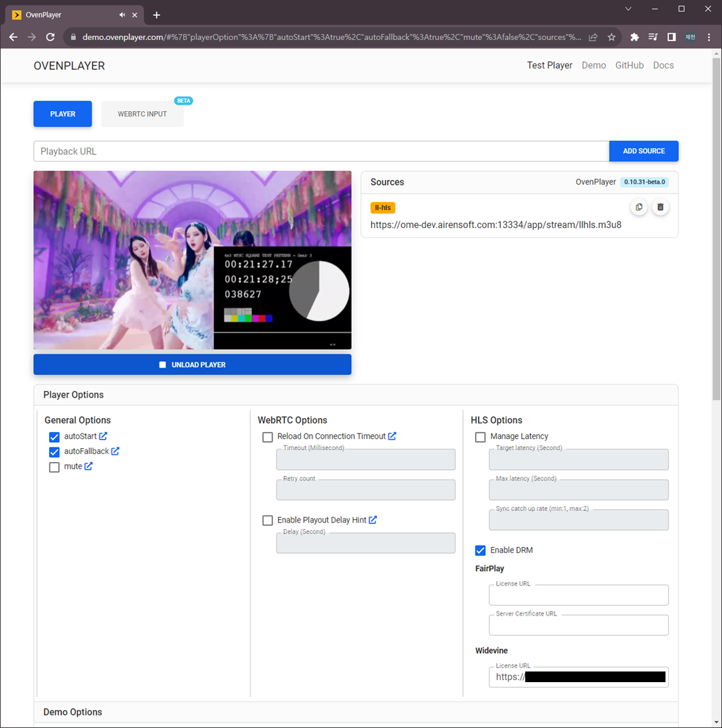The height and width of the screenshot is (728, 722).
Task: Open Enable Playout Delay Hint help icon
Action: pyautogui.click(x=372, y=519)
